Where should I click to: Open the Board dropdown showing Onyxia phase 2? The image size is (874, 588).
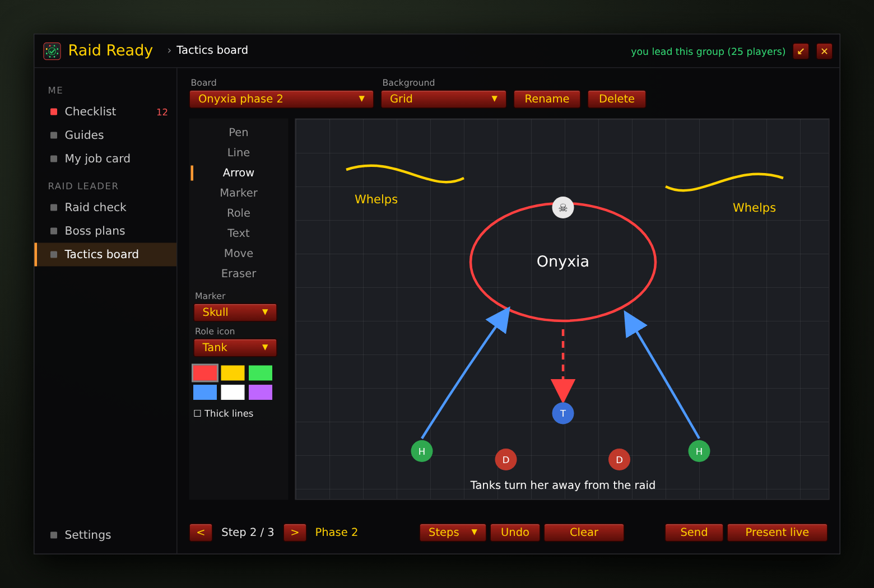pos(281,99)
